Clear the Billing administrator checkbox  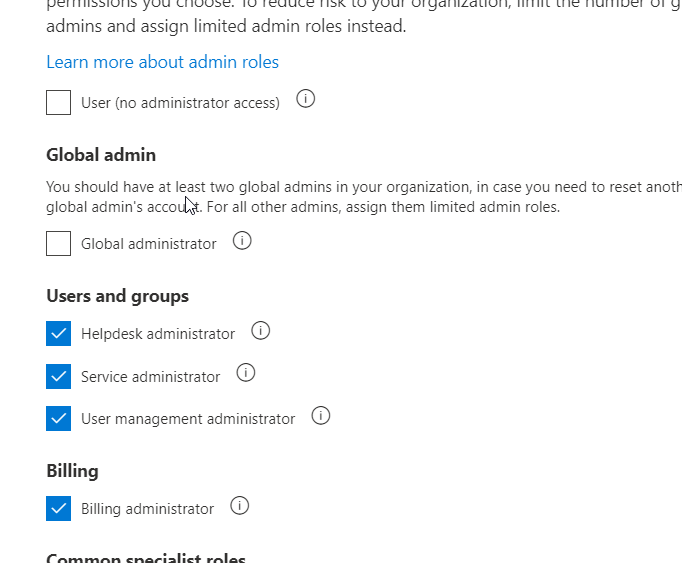click(59, 508)
